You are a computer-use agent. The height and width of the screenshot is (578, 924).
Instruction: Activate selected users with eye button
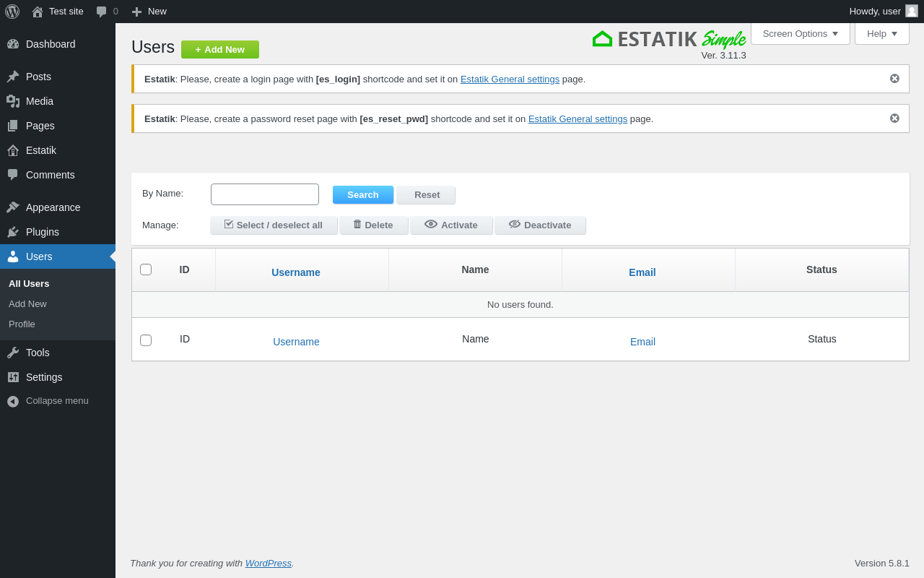coord(451,225)
